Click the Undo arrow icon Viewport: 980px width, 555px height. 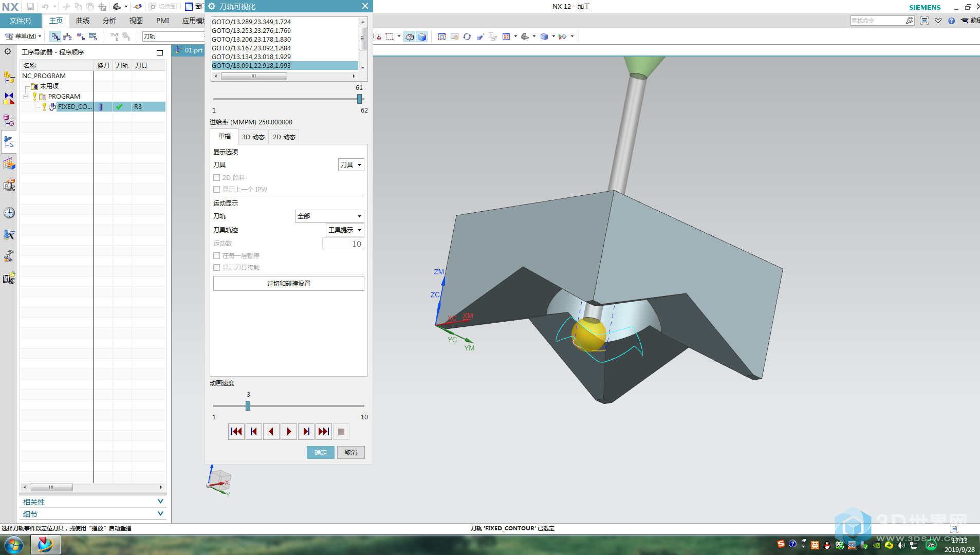pyautogui.click(x=45, y=7)
